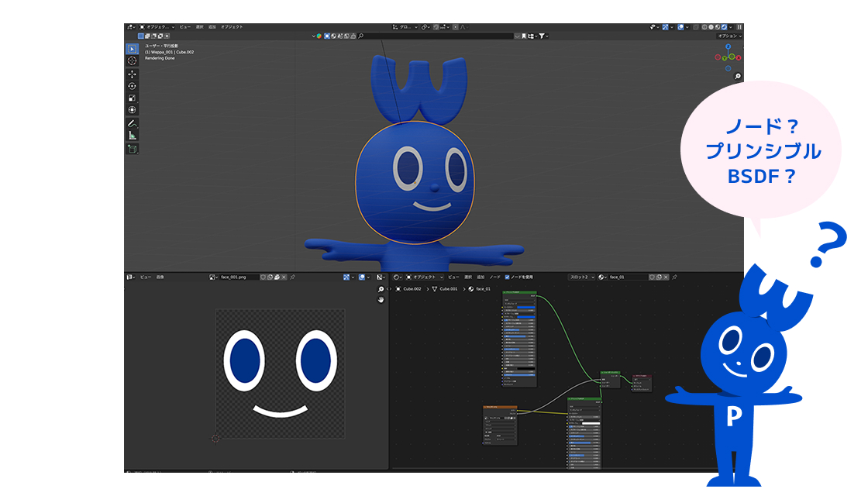Toggle pin icon next to face_01 material

[x=674, y=277]
